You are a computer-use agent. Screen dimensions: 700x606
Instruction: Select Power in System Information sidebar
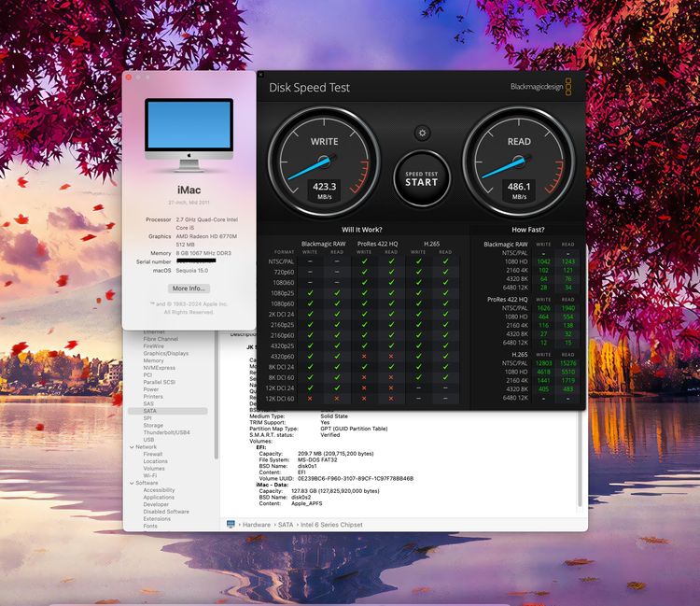tap(151, 389)
